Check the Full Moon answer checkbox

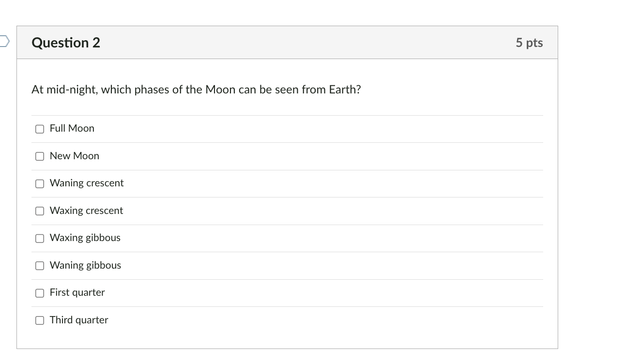pyautogui.click(x=39, y=129)
